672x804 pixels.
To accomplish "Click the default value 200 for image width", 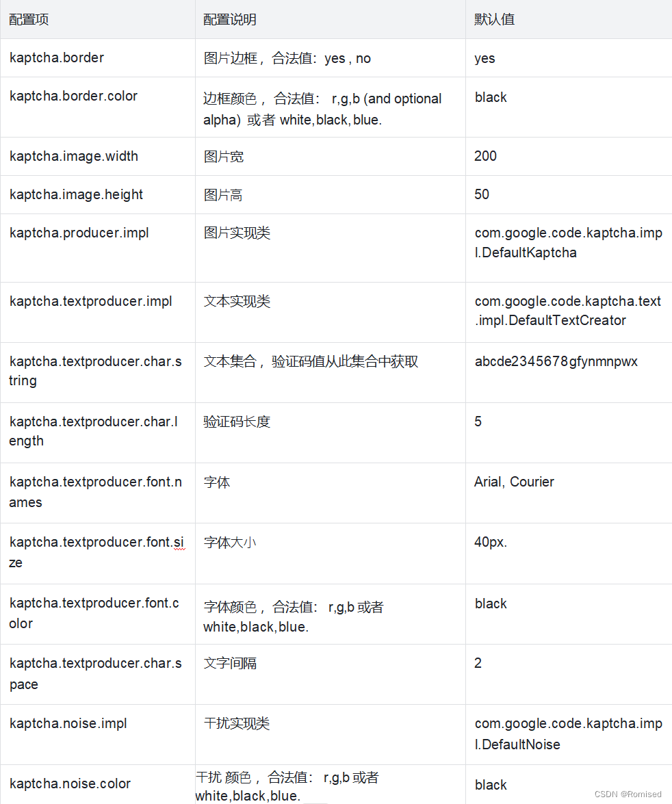I will point(485,156).
